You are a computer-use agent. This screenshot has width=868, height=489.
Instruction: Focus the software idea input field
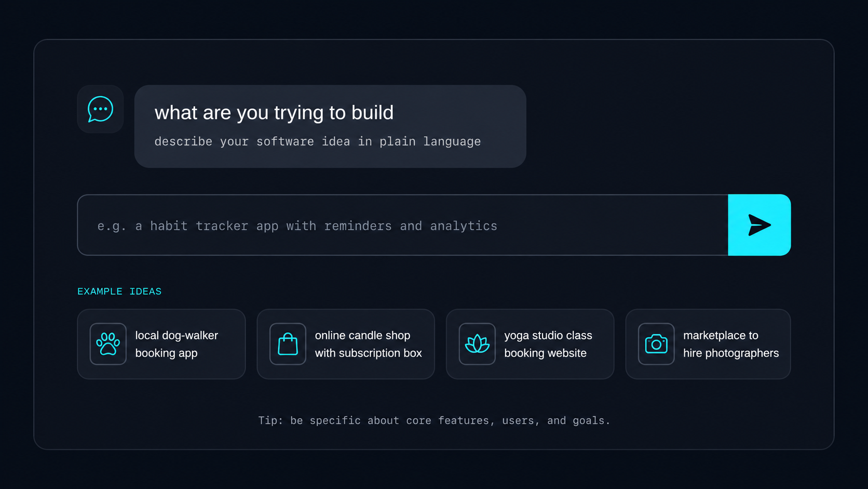[403, 225]
